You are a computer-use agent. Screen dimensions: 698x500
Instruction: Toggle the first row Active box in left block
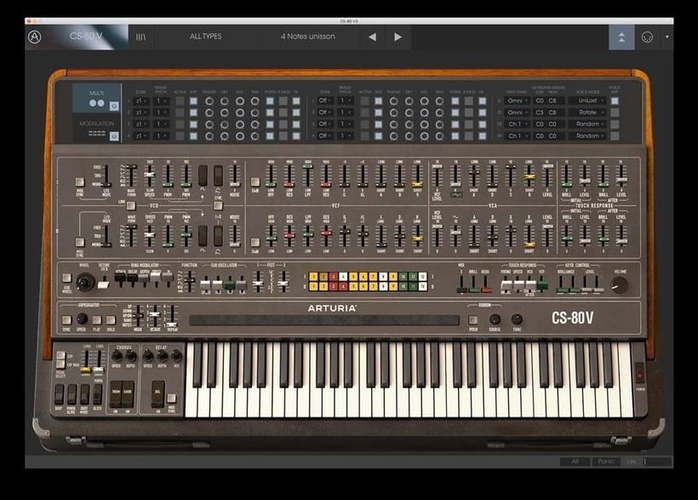(180, 101)
